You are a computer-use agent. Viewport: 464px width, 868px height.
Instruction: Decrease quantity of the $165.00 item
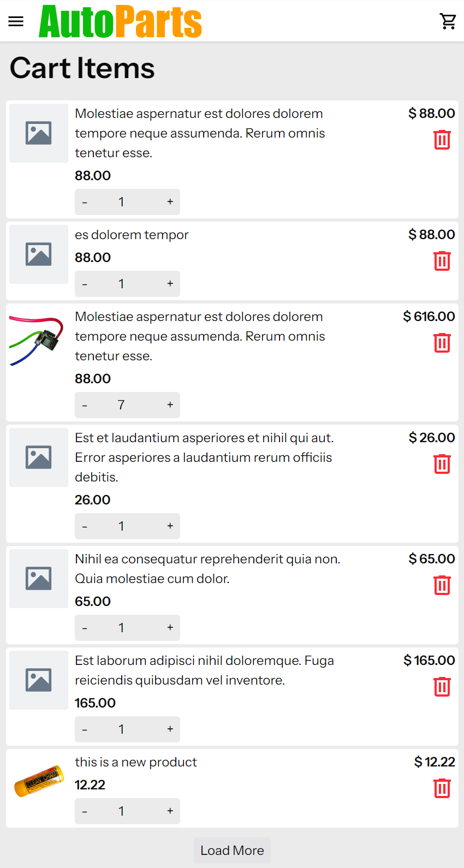(x=85, y=729)
